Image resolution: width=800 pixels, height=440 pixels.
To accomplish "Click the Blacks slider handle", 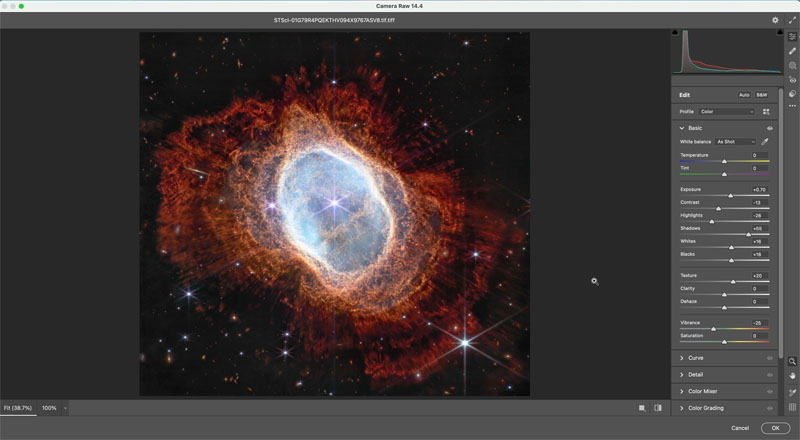I will (731, 260).
